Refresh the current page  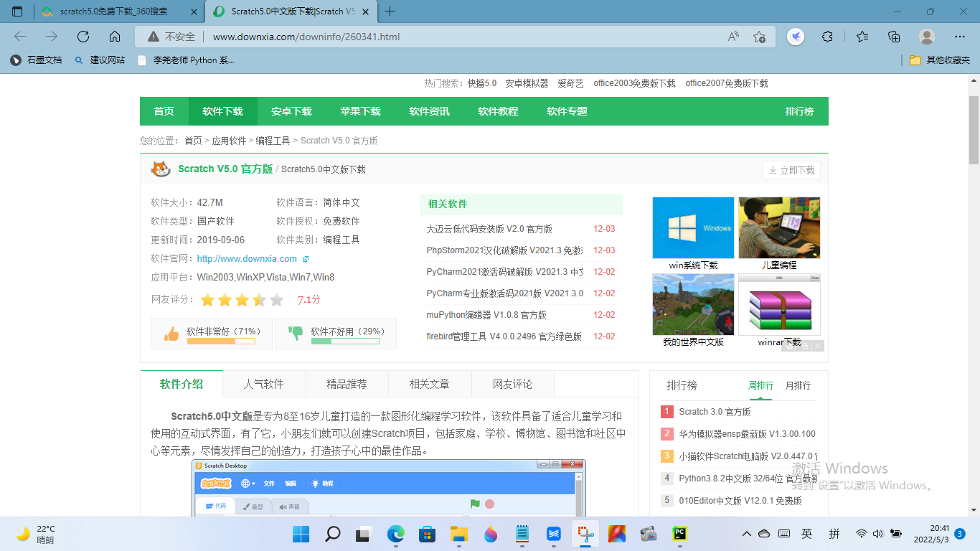(x=83, y=37)
